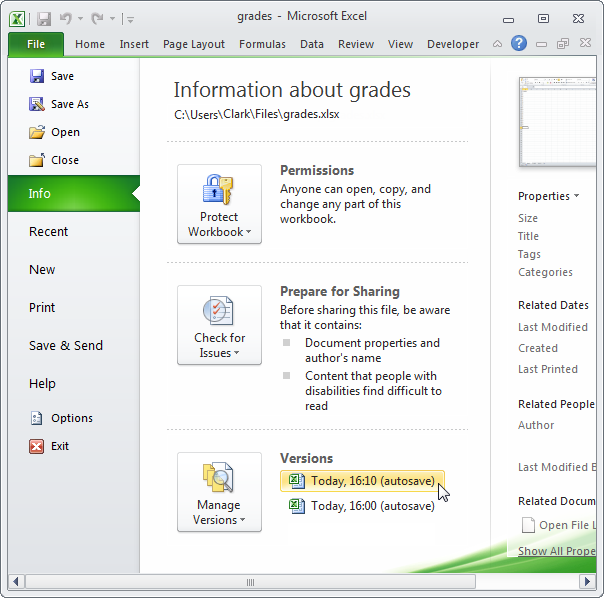Click Save in the Backstage menu
This screenshot has width=604, height=598.
click(52, 76)
